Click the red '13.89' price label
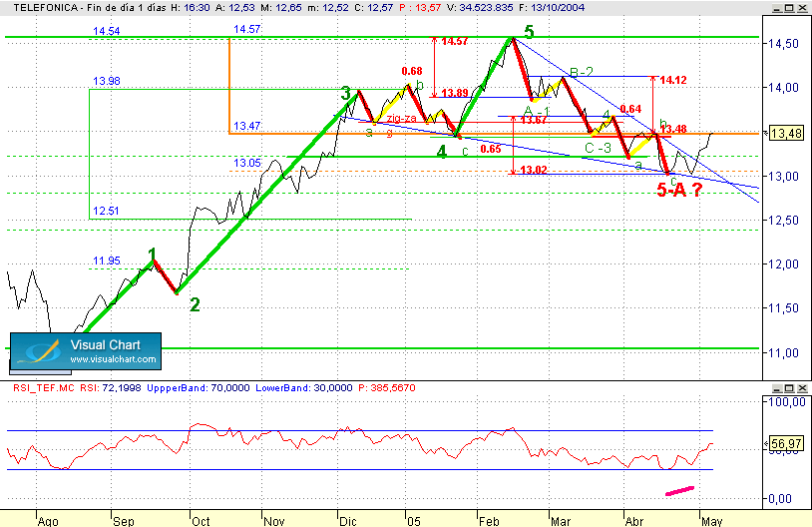Image resolution: width=812 pixels, height=527 pixels. point(455,93)
